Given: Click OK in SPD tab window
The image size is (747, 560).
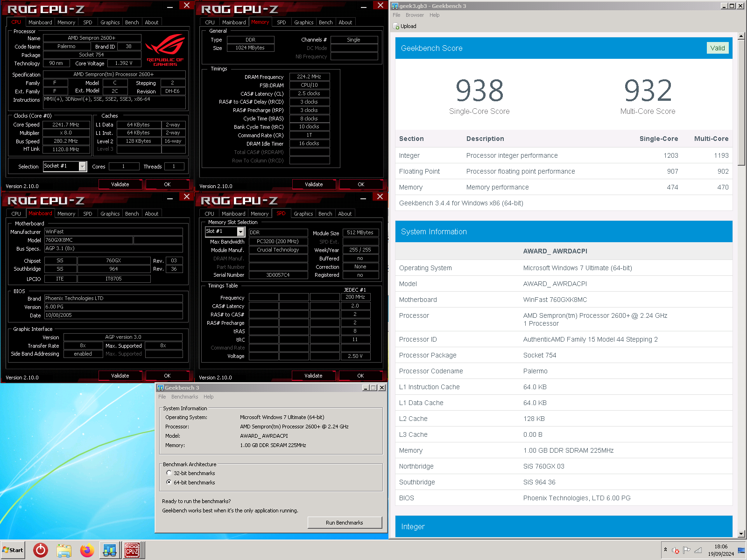Looking at the screenshot, I should click(x=360, y=376).
